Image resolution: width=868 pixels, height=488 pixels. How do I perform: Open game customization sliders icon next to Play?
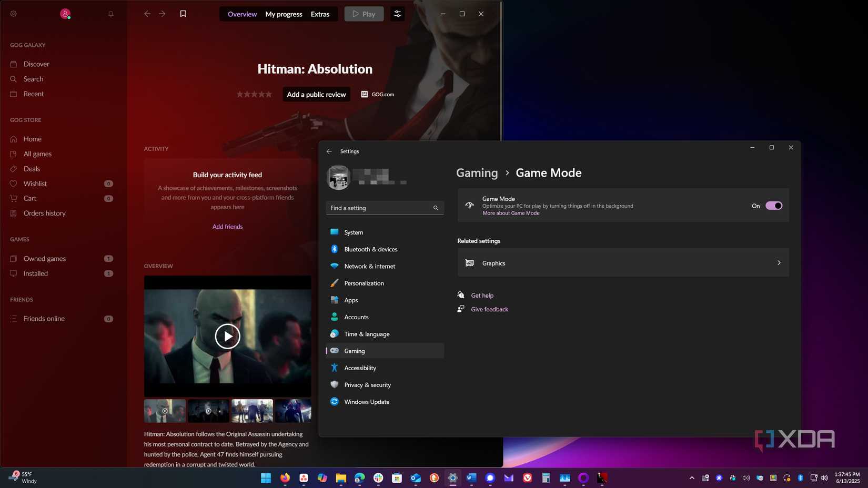[398, 14]
